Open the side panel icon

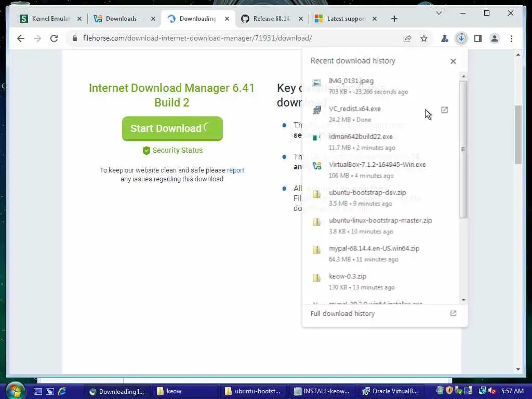pyautogui.click(x=478, y=38)
